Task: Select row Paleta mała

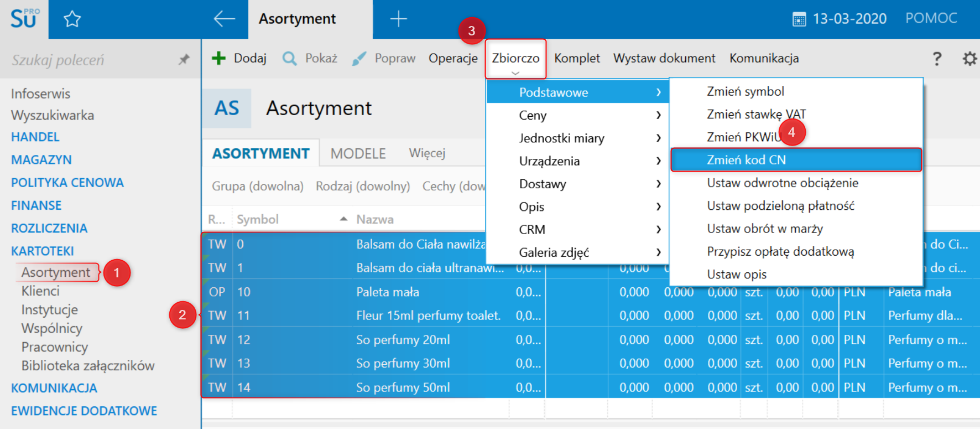Action: 591,292
